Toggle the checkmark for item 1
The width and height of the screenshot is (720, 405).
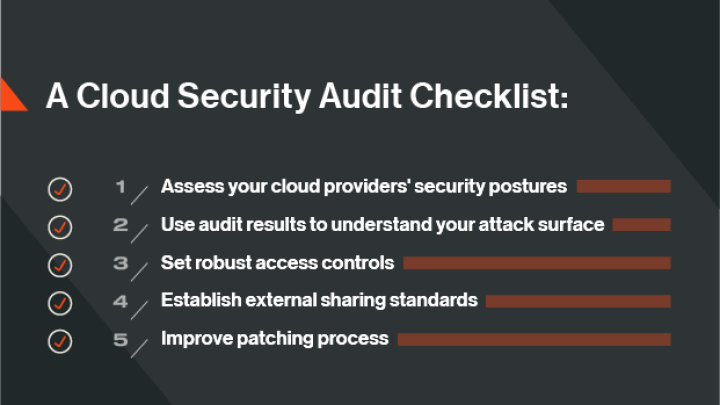point(60,188)
